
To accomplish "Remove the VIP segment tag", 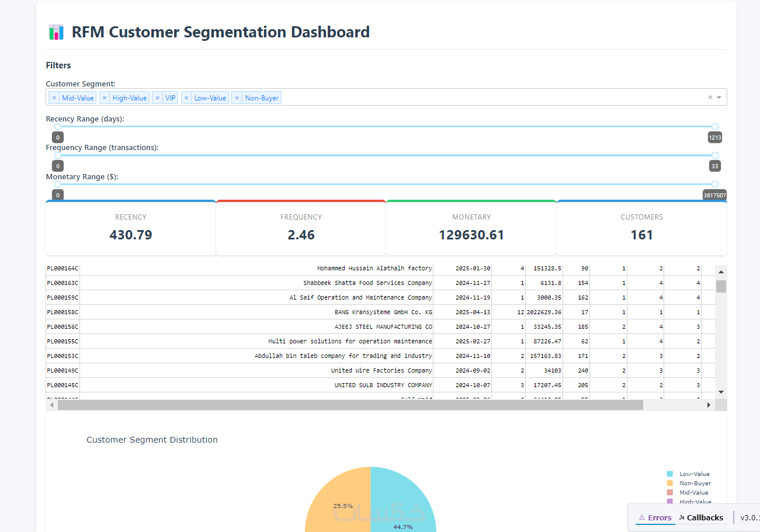I will (x=157, y=98).
